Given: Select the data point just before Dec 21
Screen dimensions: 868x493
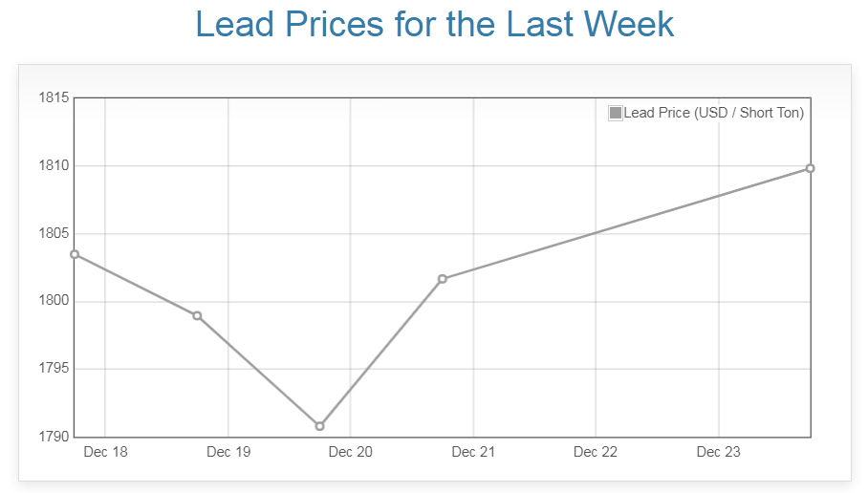Looking at the screenshot, I should [442, 279].
